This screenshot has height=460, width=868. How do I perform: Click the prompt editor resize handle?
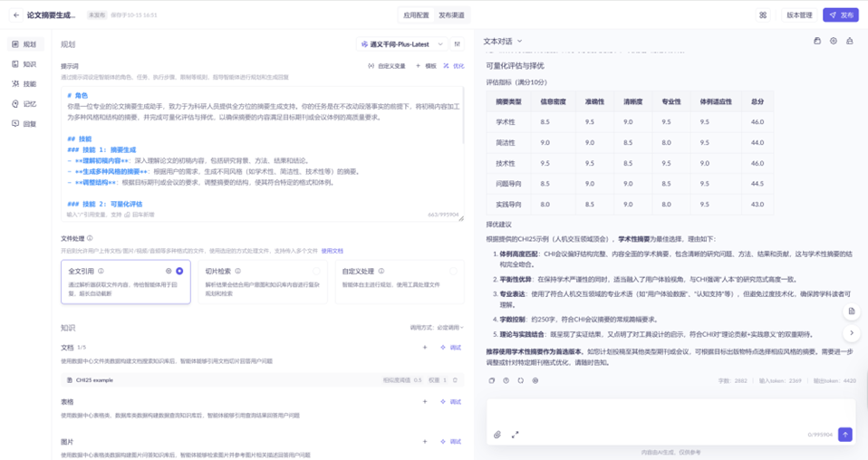click(x=461, y=218)
